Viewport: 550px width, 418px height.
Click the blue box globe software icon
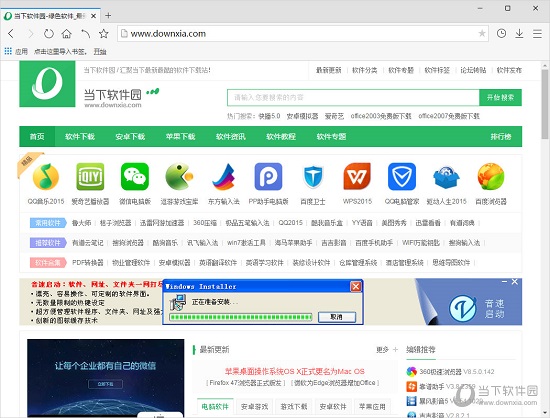tap(446, 177)
